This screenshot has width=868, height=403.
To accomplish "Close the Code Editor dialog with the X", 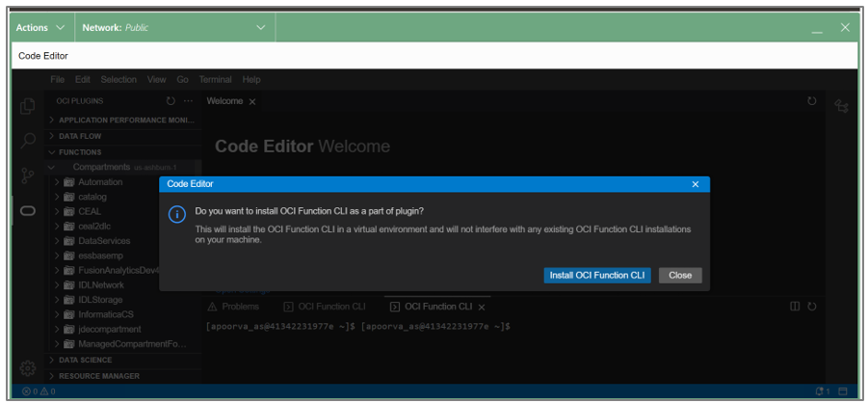I will 696,184.
